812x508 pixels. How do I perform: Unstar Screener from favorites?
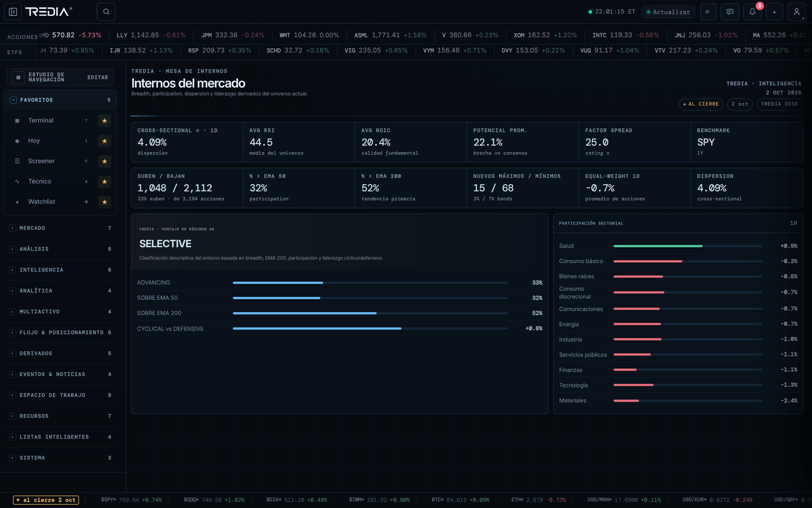(104, 161)
